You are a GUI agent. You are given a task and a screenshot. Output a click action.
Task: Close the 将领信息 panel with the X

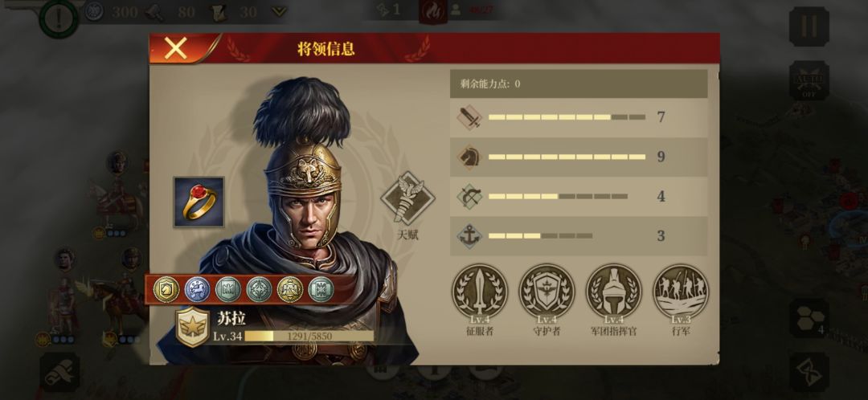click(x=176, y=49)
